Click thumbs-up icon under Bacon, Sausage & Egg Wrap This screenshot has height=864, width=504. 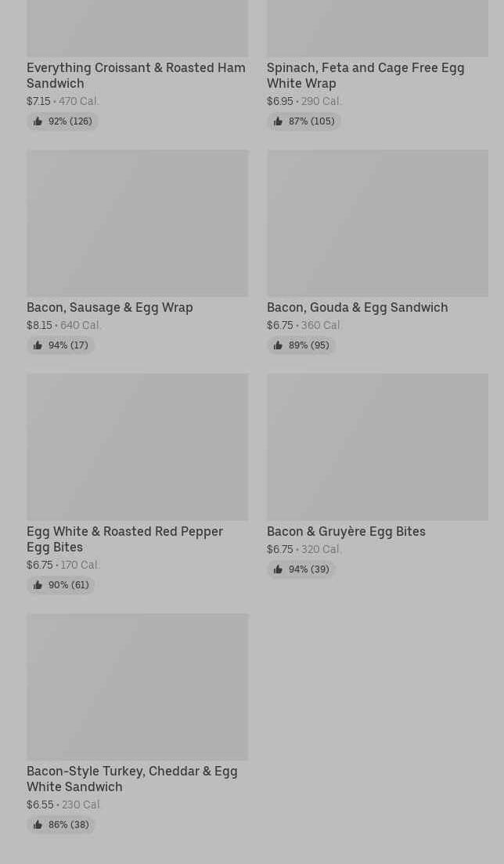[38, 345]
